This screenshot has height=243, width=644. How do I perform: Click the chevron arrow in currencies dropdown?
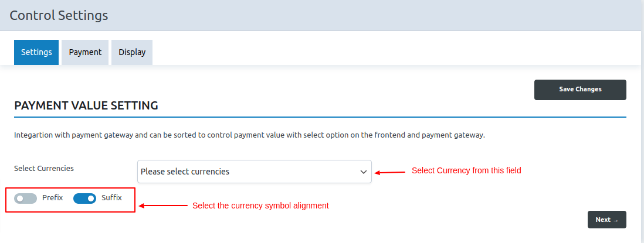tap(363, 172)
